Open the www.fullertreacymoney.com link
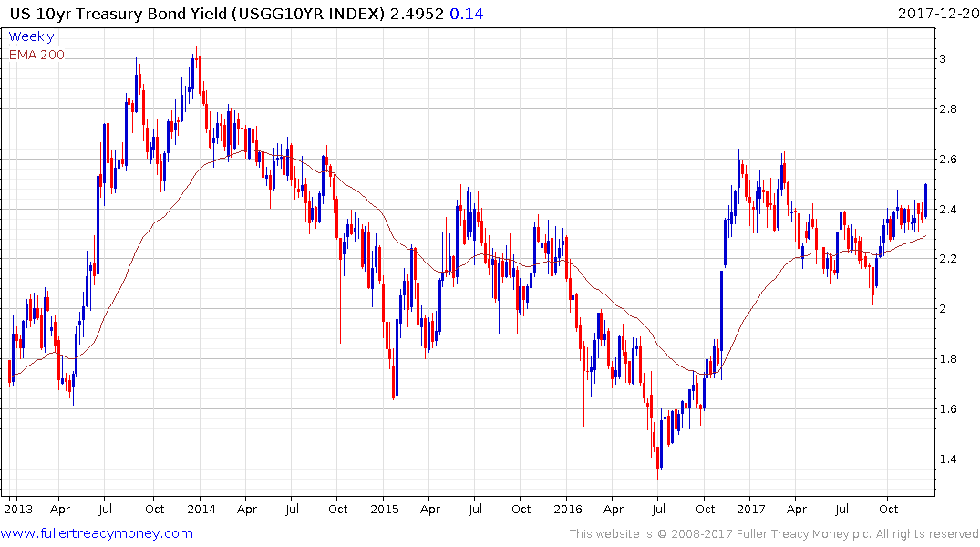The height and width of the screenshot is (547, 980). [x=97, y=534]
